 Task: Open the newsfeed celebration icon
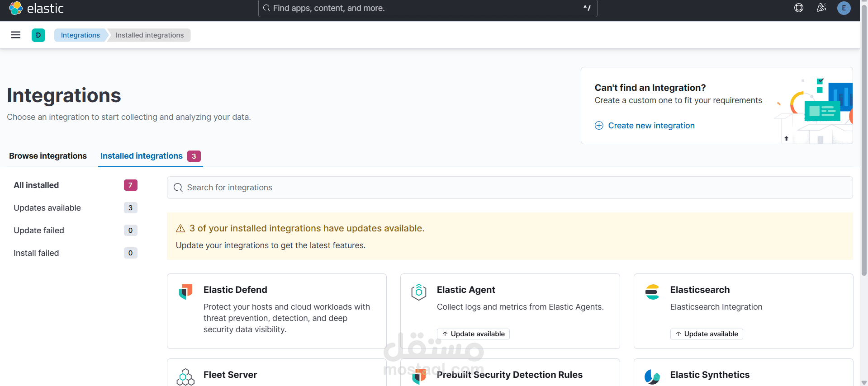[x=821, y=8]
